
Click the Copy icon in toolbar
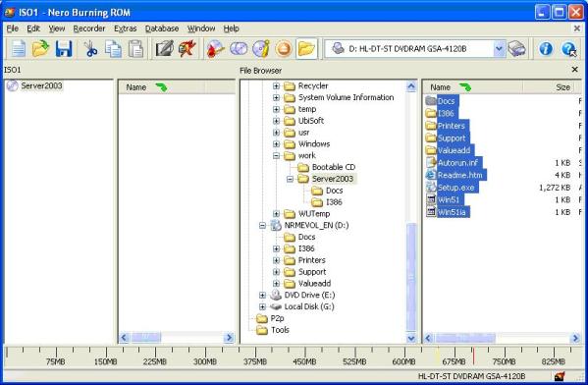tap(113, 49)
